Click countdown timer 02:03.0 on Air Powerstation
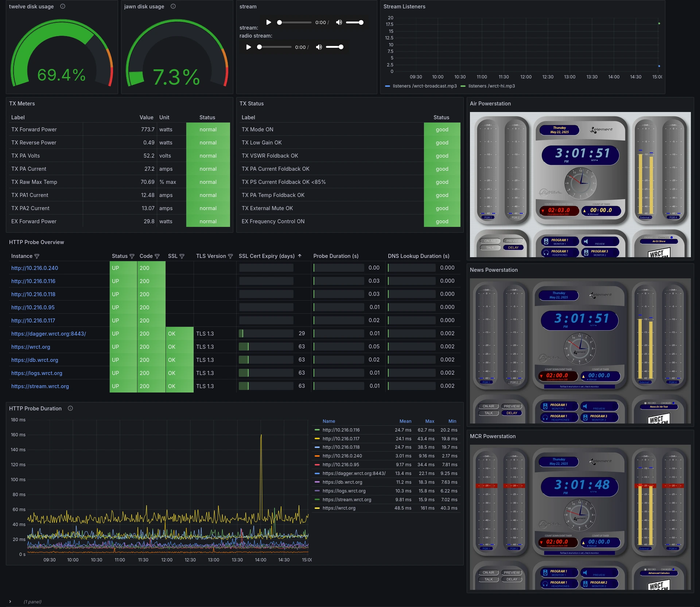Viewport: 700px width, 607px height. point(559,210)
